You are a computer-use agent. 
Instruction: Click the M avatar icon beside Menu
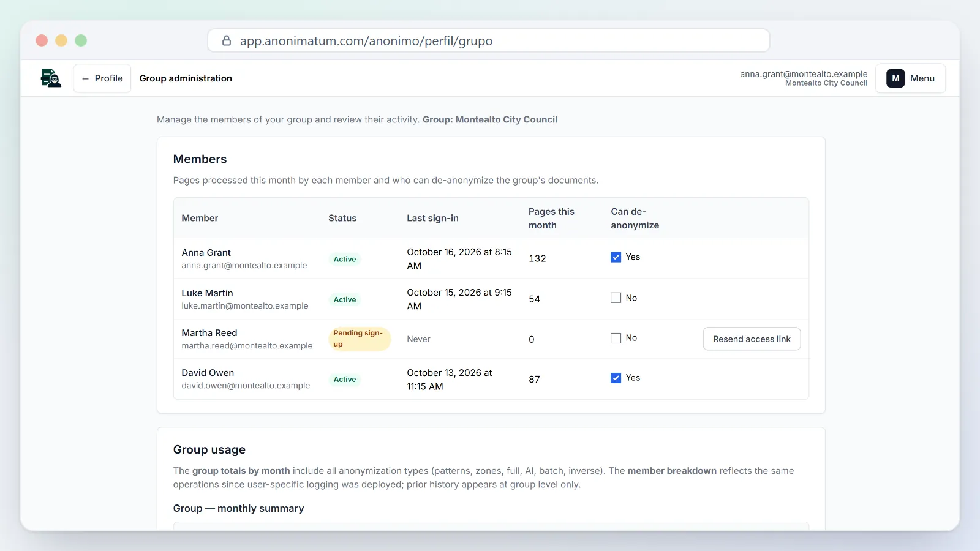(x=895, y=78)
